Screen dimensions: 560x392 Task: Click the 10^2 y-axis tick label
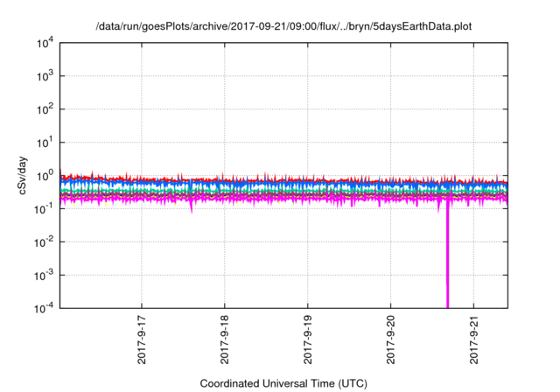(45, 109)
